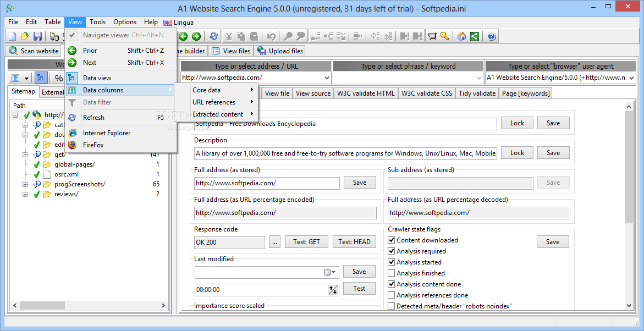Click the vertical scrollbar of details panel
Image resolution: width=644 pixels, height=331 pixels.
[x=629, y=167]
